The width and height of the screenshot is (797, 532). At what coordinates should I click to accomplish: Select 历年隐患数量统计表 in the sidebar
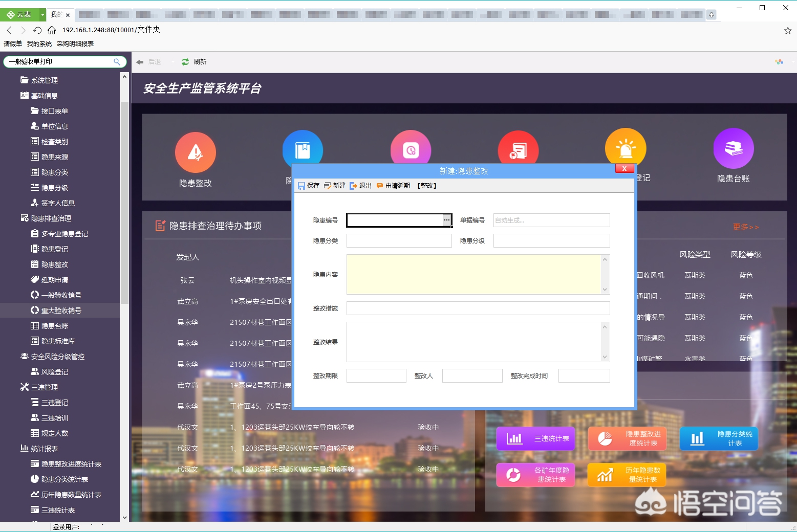[x=66, y=495]
